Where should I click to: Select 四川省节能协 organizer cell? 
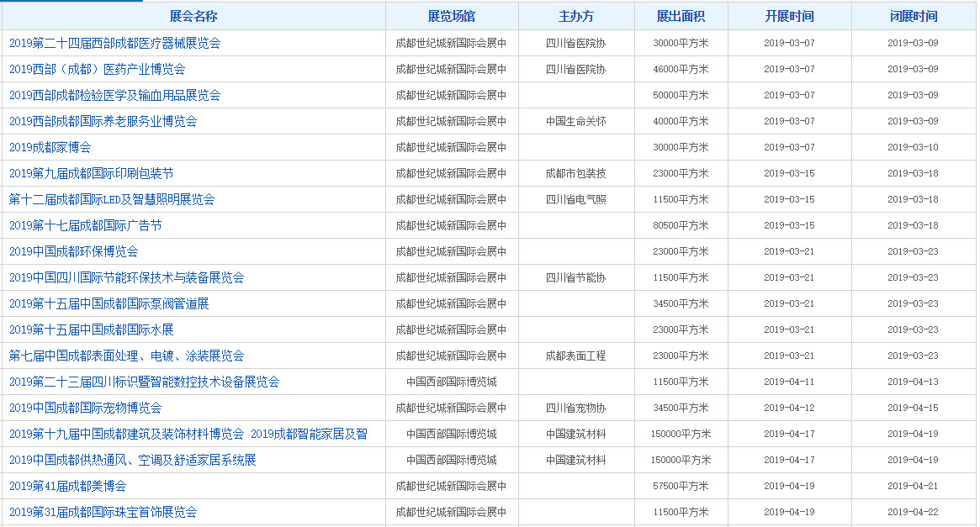(x=575, y=277)
